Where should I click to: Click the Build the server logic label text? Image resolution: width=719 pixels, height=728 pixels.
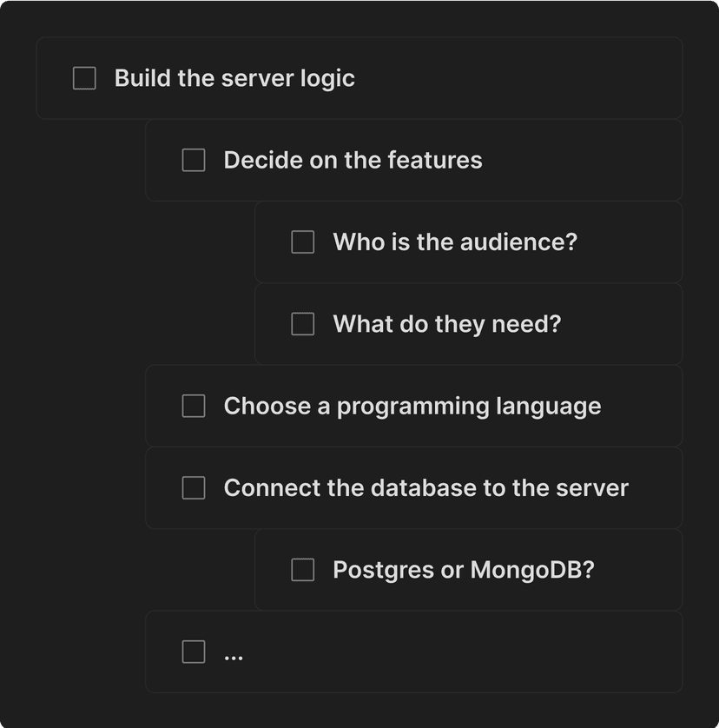234,77
